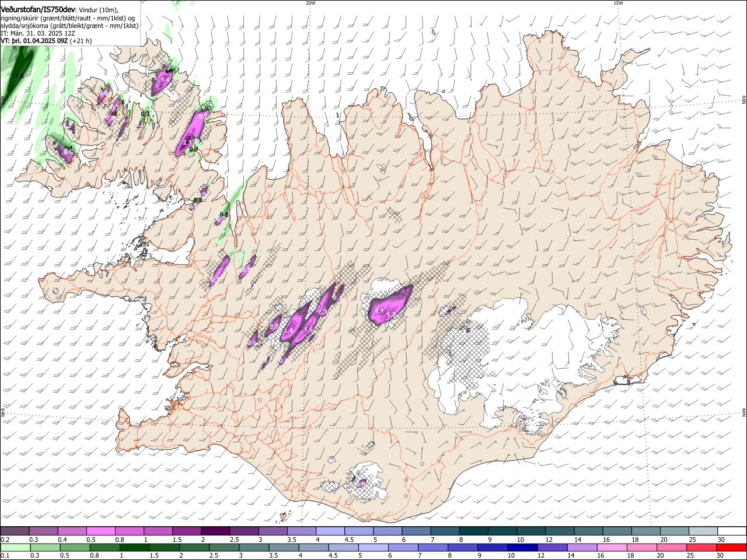The width and height of the screenshot is (747, 560).
Task: Click the navy blue 10–12 swatch in lower legend row
Action: tap(522, 548)
